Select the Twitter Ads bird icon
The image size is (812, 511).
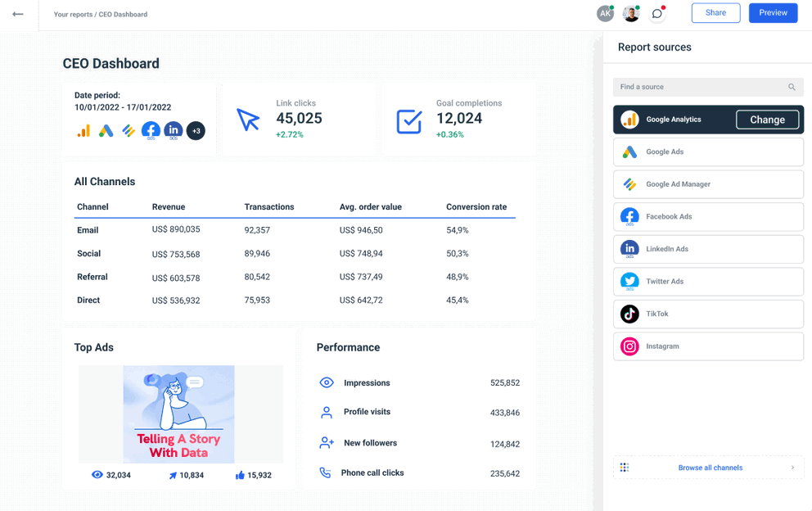(629, 281)
